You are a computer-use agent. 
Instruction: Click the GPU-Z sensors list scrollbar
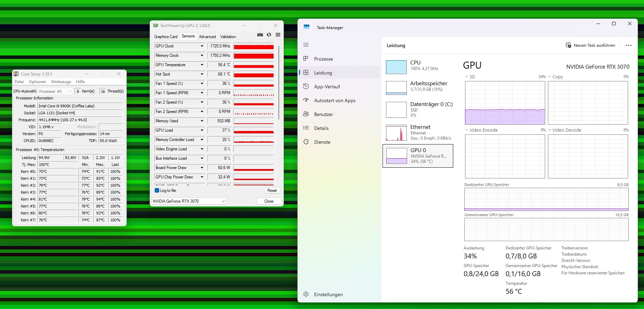(x=279, y=83)
